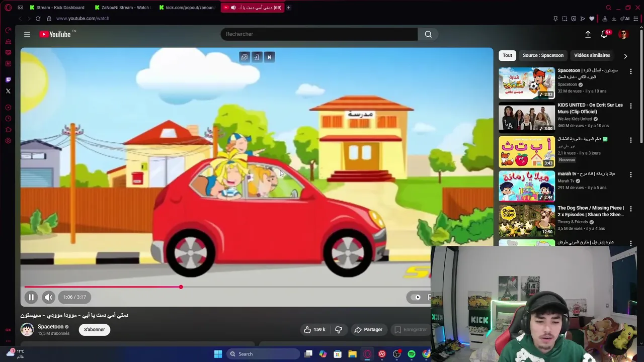Screen dimensions: 644x362
Task: Reload the page with the refresh icon
Action: (38, 19)
